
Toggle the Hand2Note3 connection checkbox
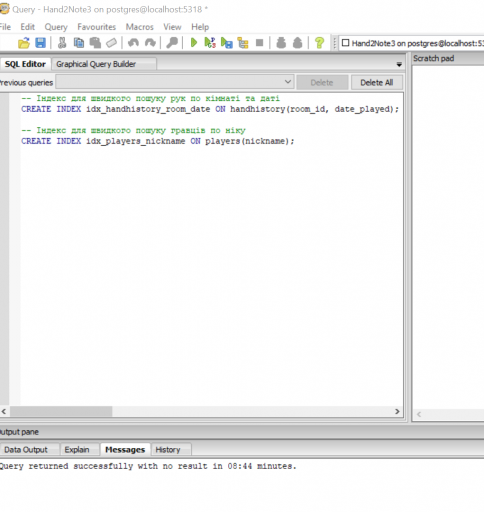pos(346,43)
